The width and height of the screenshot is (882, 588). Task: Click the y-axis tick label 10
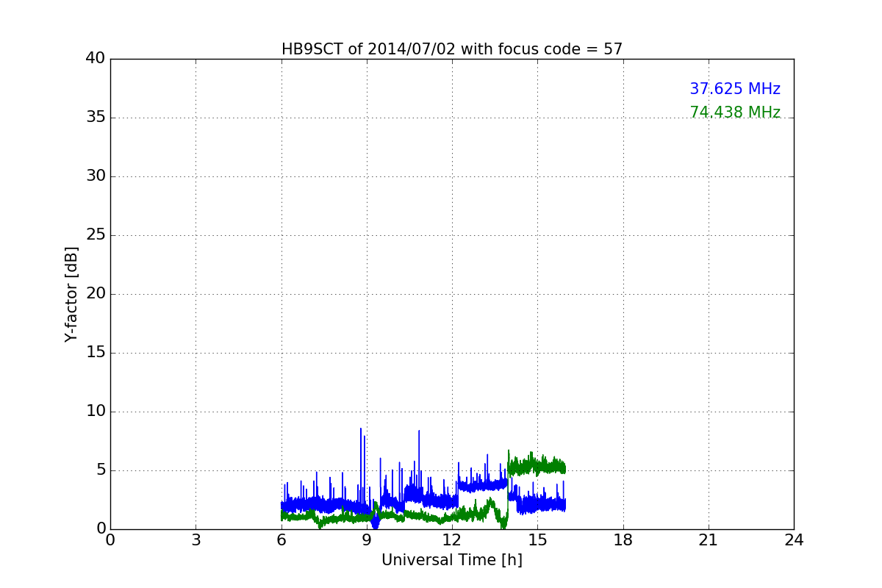[x=96, y=412]
